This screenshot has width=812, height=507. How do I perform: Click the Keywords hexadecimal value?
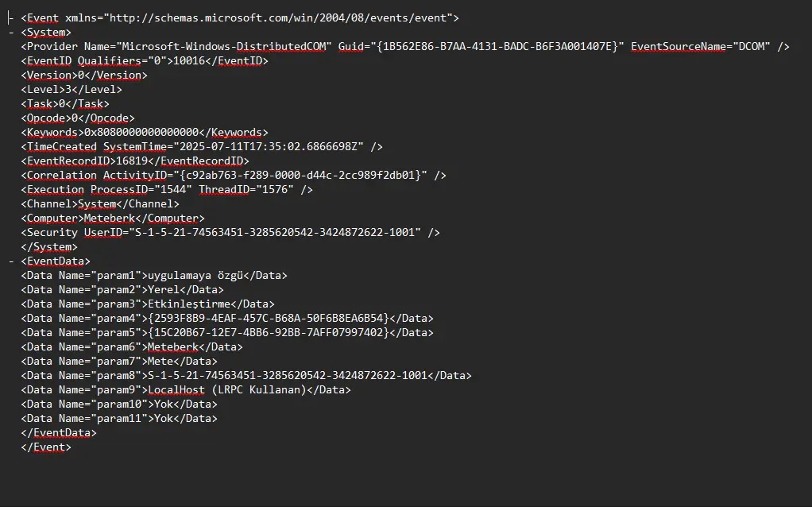(141, 133)
